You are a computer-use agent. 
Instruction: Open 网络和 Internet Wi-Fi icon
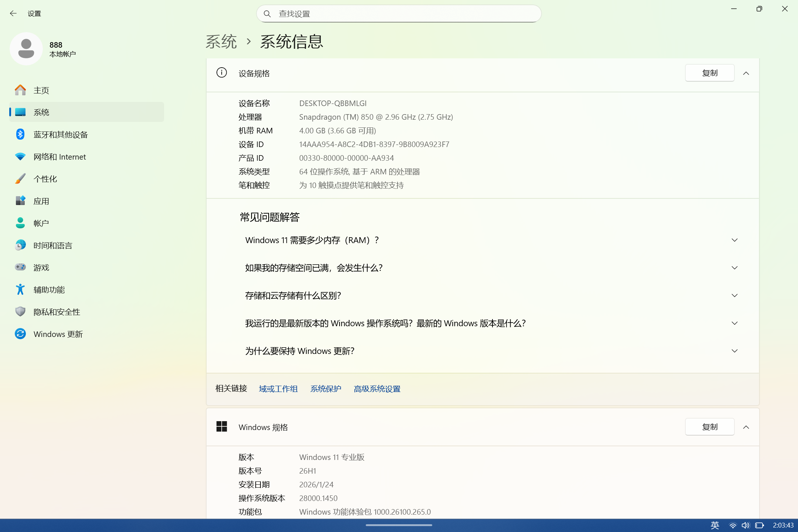point(20,157)
